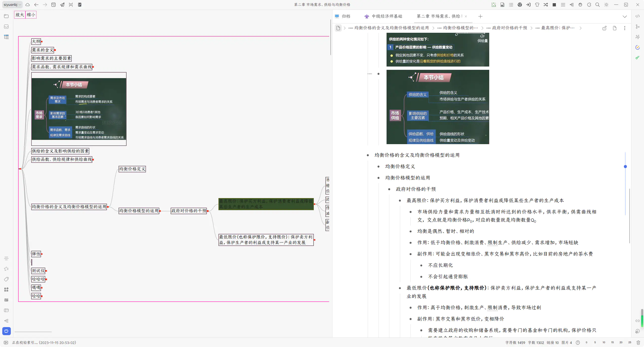Click the paper plane icon in toolbar
Viewport: 644px width, 347px height.
tap(62, 5)
